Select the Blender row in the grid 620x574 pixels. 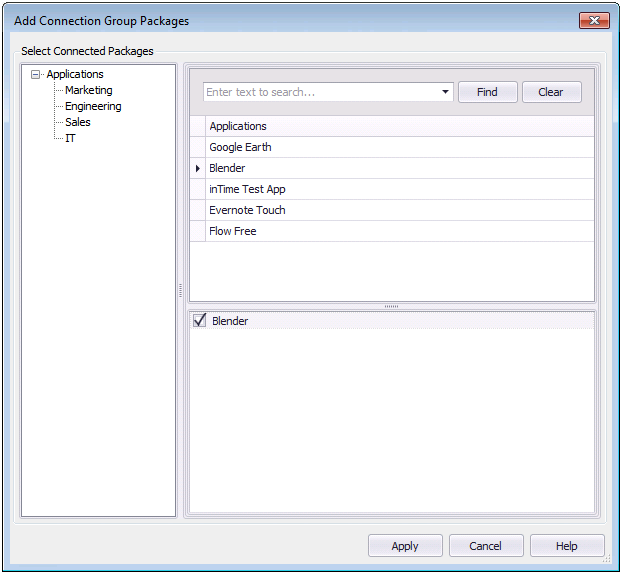[227, 168]
